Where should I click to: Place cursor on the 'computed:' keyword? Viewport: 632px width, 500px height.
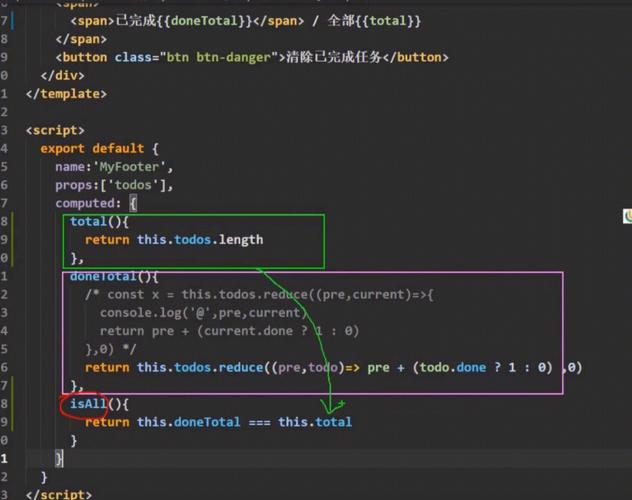88,203
